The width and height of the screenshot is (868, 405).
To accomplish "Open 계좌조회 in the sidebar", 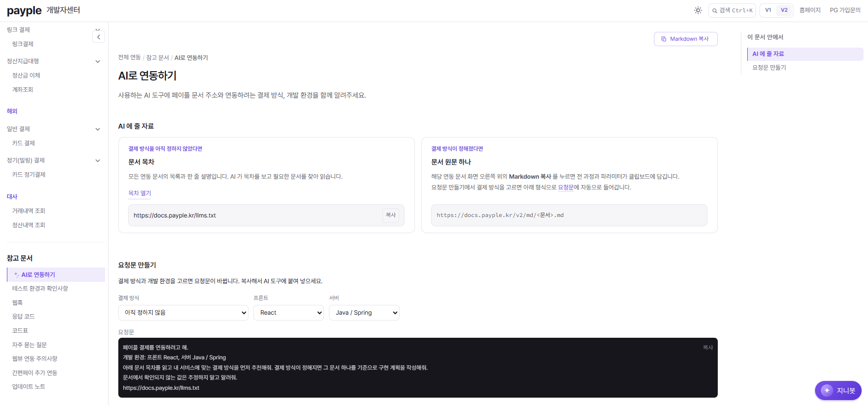I will [23, 90].
